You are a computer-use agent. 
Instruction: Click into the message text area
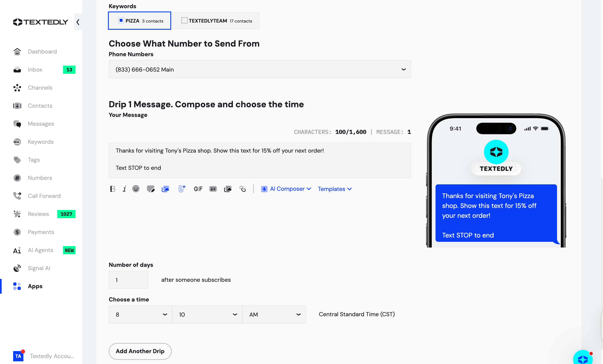tap(260, 160)
